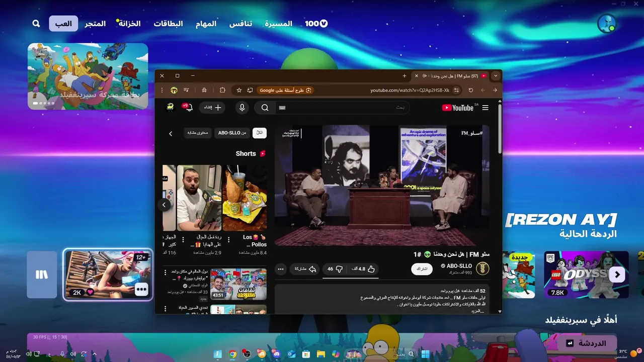The height and width of the screenshot is (362, 644).
Task: Click the Chrome forward navigation arrow
Action: tap(495, 90)
